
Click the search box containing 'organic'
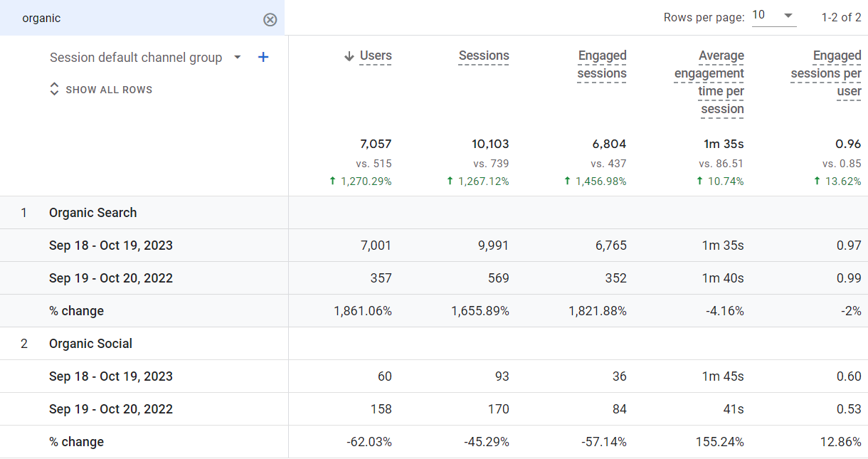[x=135, y=19]
